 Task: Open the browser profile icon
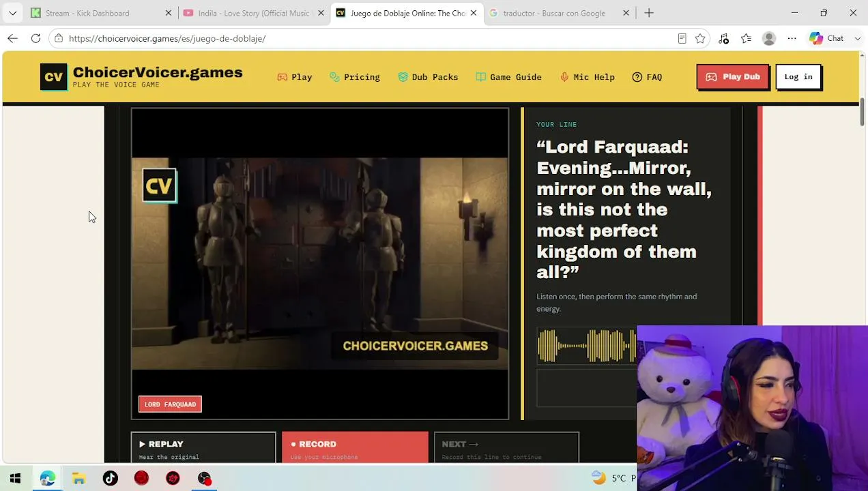769,38
